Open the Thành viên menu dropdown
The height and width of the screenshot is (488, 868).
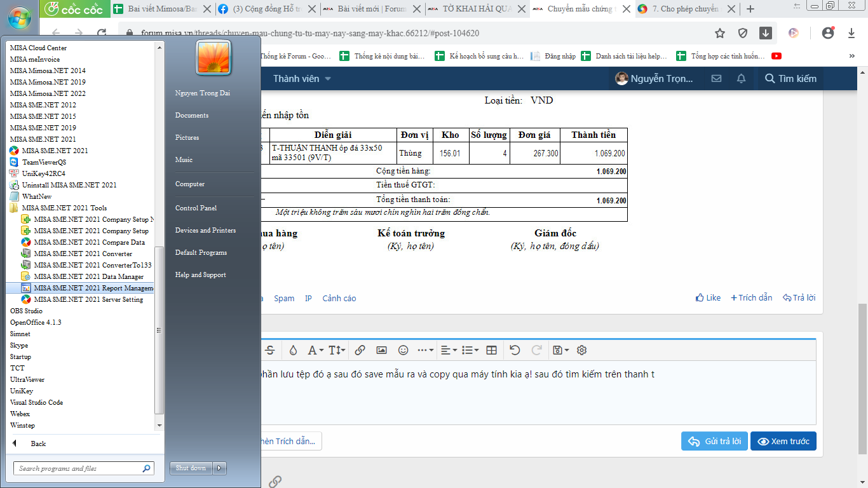click(302, 79)
